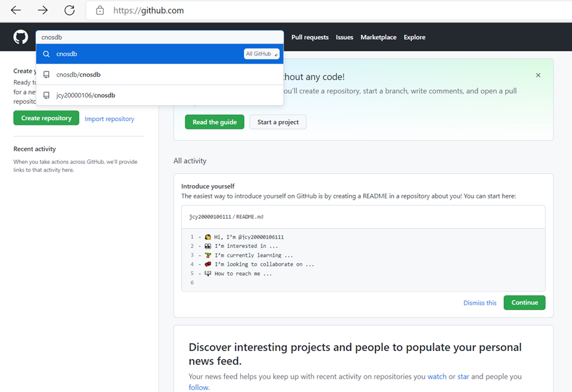Go to Explore in the top navigation
The width and height of the screenshot is (572, 392).
click(x=415, y=38)
